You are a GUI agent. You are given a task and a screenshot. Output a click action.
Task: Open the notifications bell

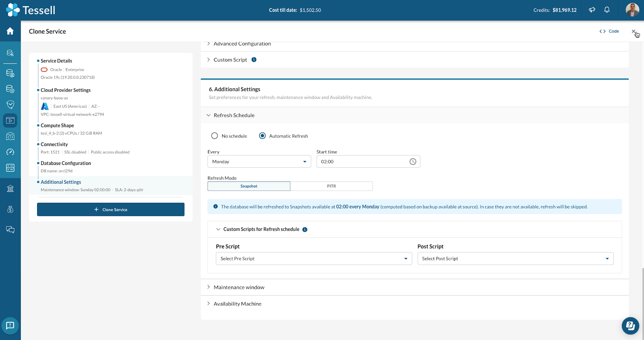607,10
